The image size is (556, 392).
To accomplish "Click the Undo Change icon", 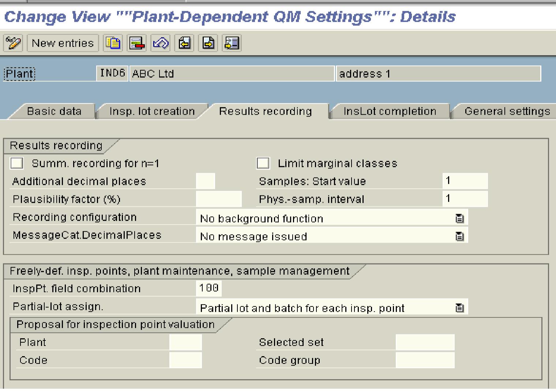I will coord(161,43).
